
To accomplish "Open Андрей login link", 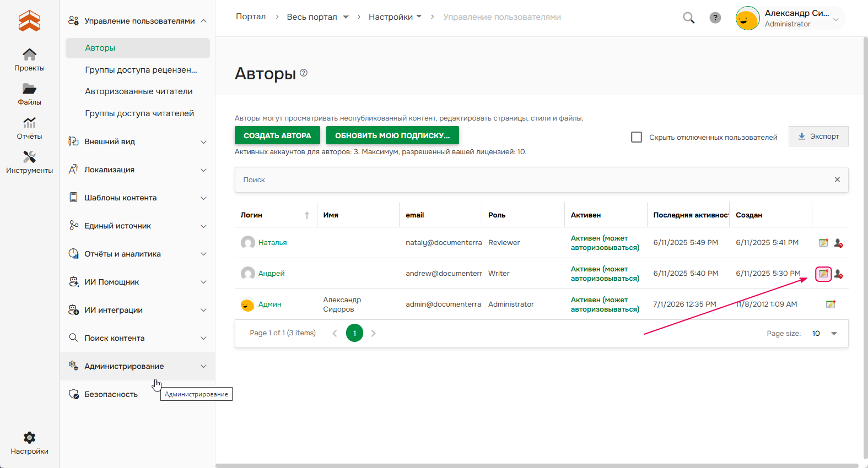I will (x=271, y=274).
